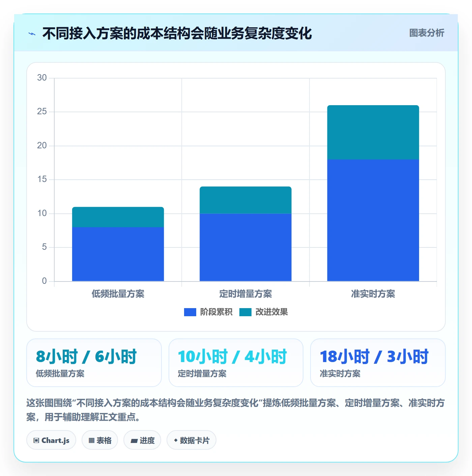Click the bar icon in the 进度 tag
This screenshot has height=476, width=472.
(134, 441)
